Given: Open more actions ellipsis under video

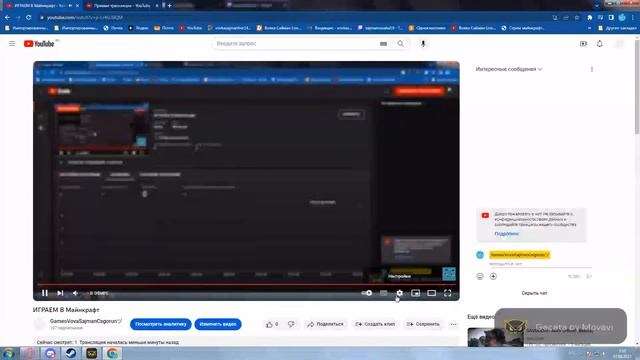Looking at the screenshot, I should [x=453, y=324].
